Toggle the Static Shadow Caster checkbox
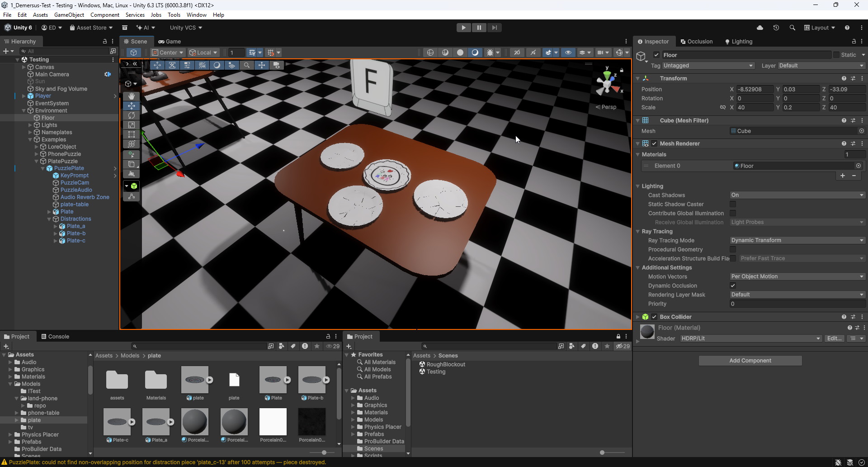 (x=733, y=204)
